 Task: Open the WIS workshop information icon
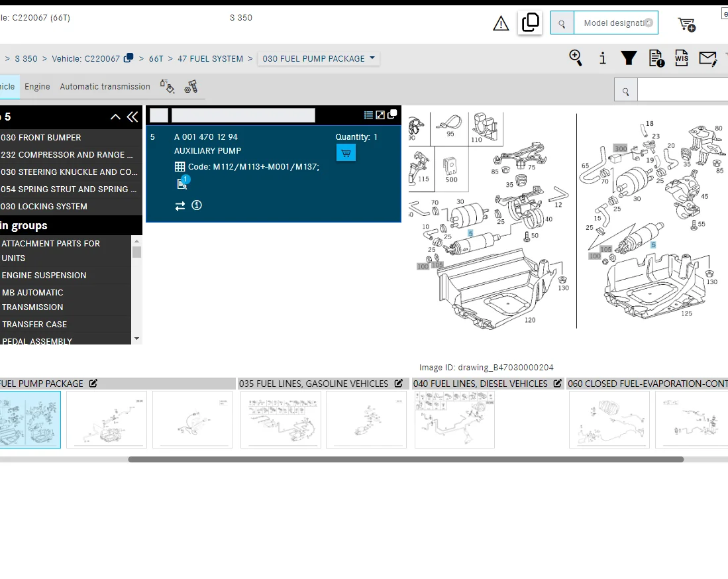(682, 58)
